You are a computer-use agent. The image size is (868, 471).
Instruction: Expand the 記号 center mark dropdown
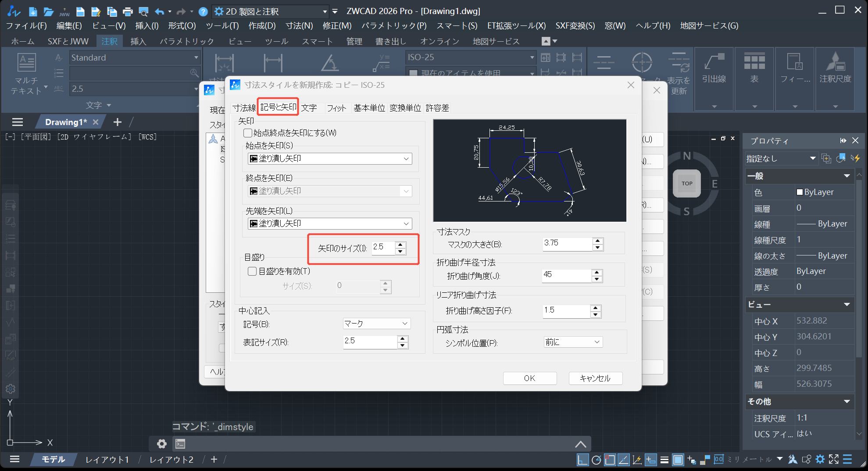coord(376,324)
